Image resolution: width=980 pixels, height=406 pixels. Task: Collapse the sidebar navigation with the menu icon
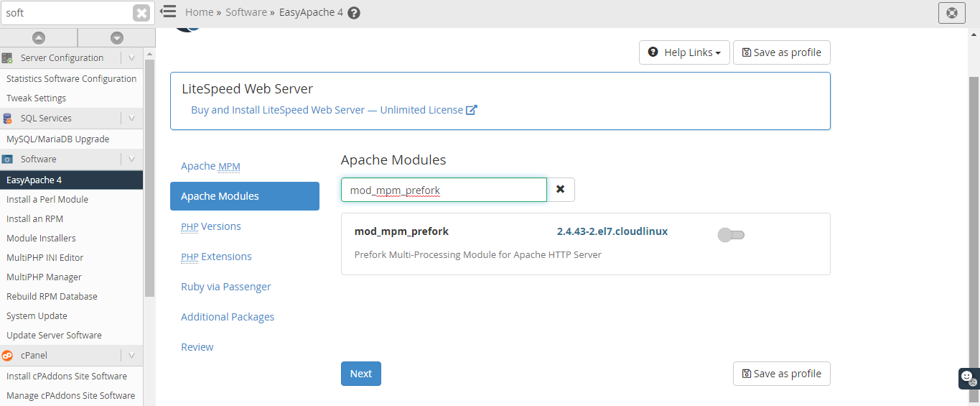pyautogui.click(x=168, y=11)
